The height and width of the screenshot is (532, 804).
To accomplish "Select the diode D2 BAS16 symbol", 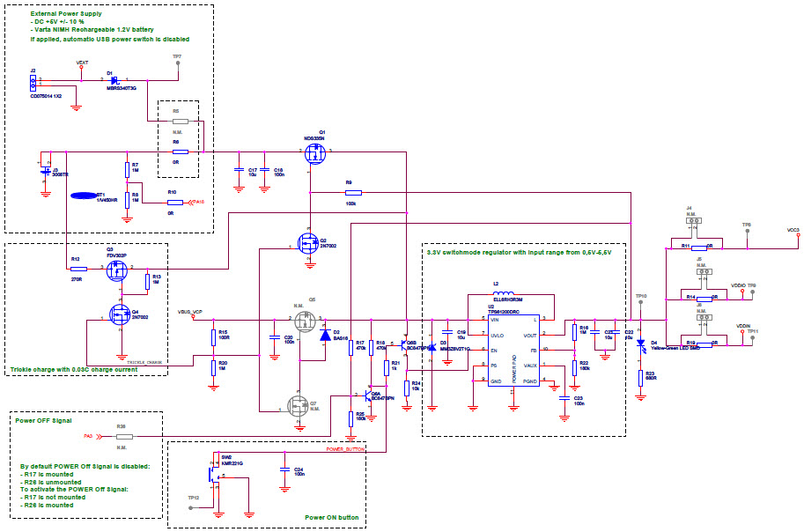I will (x=324, y=336).
